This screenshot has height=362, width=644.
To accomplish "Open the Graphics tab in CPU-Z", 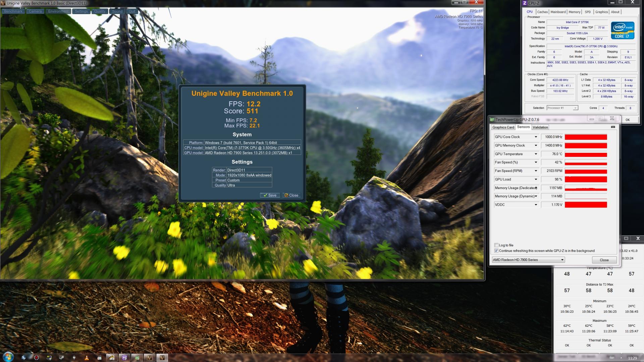I will click(601, 12).
